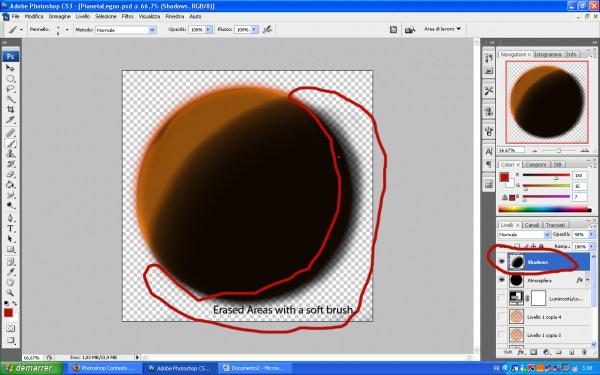The image size is (600, 375).
Task: Enable the airbrush option in options bar
Action: 267,29
